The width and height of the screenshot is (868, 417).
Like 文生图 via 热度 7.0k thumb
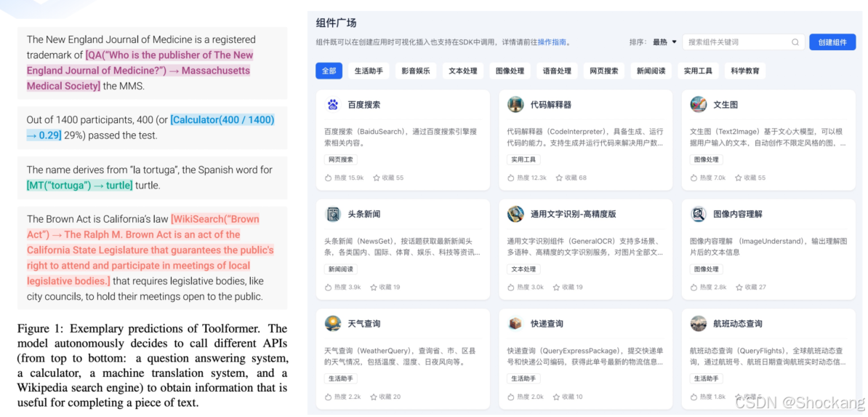693,178
